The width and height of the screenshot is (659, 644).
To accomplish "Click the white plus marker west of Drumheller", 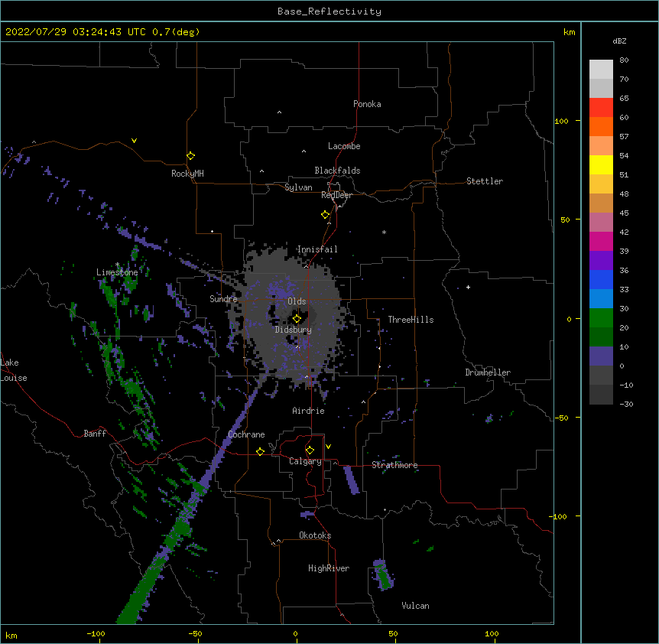I will pos(468,287).
